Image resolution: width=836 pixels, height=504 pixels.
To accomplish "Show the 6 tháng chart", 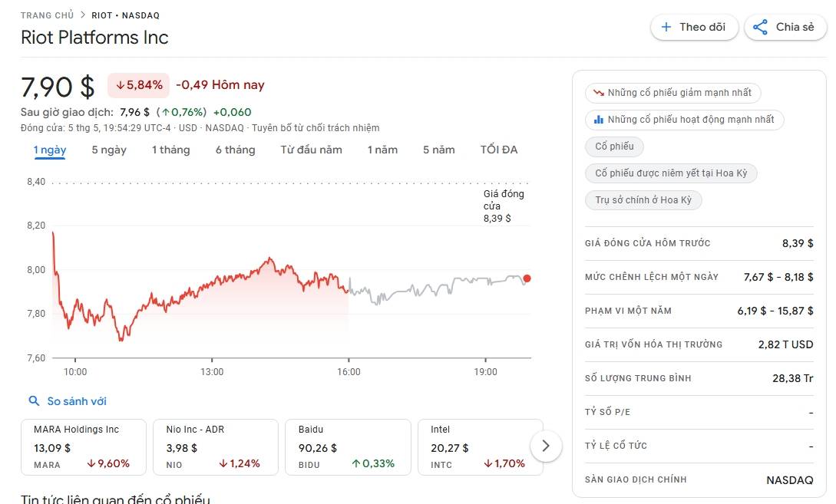I will [235, 150].
